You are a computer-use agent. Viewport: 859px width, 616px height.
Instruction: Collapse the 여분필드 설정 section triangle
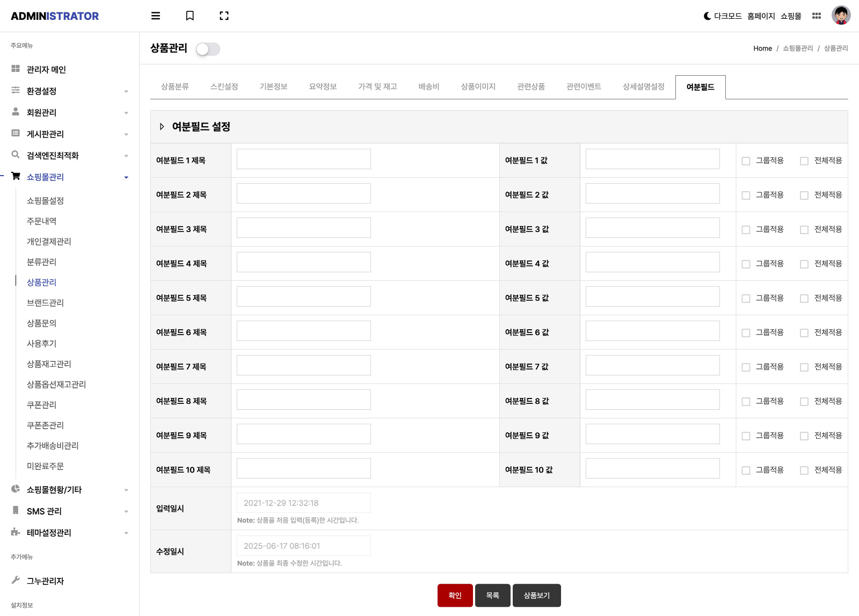coord(162,127)
